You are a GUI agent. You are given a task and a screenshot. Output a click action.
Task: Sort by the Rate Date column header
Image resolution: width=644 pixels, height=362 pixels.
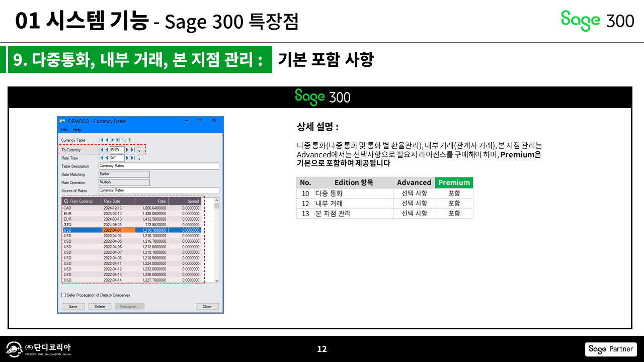118,201
